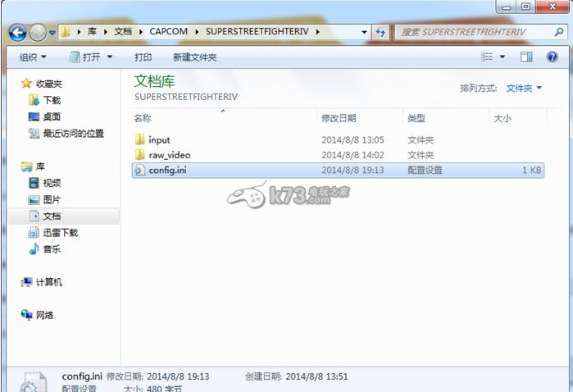Image resolution: width=573 pixels, height=392 pixels.
Task: Open the 音乐 library
Action: point(51,249)
